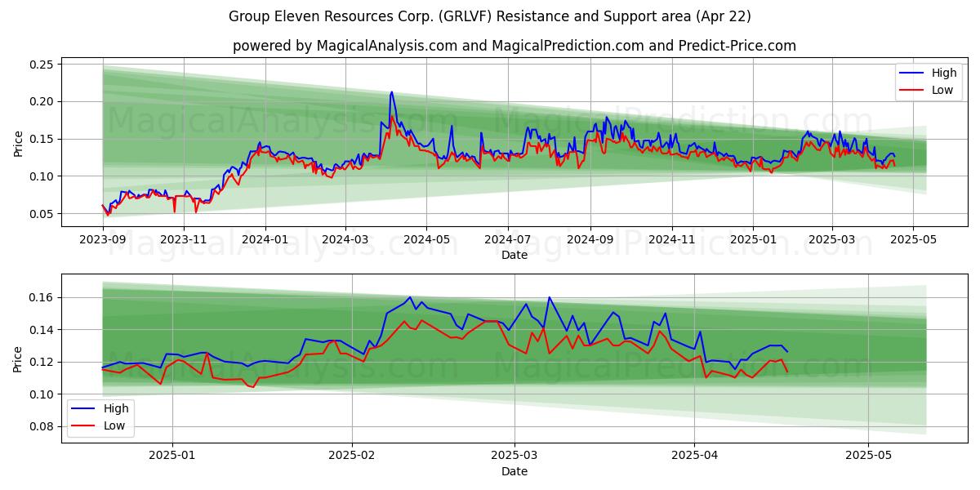The width and height of the screenshot is (980, 490).
Task: Click the 2025-03 tick label in top chart
Action: point(833,240)
